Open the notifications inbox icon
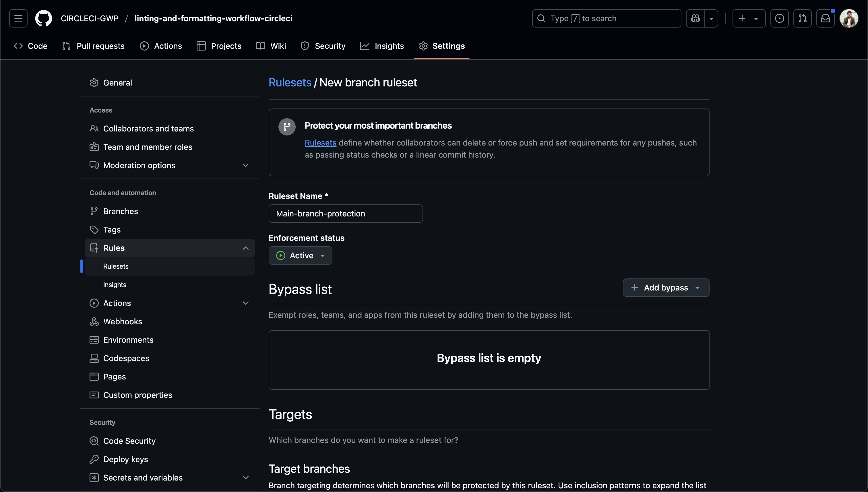This screenshot has height=492, width=868. [826, 18]
